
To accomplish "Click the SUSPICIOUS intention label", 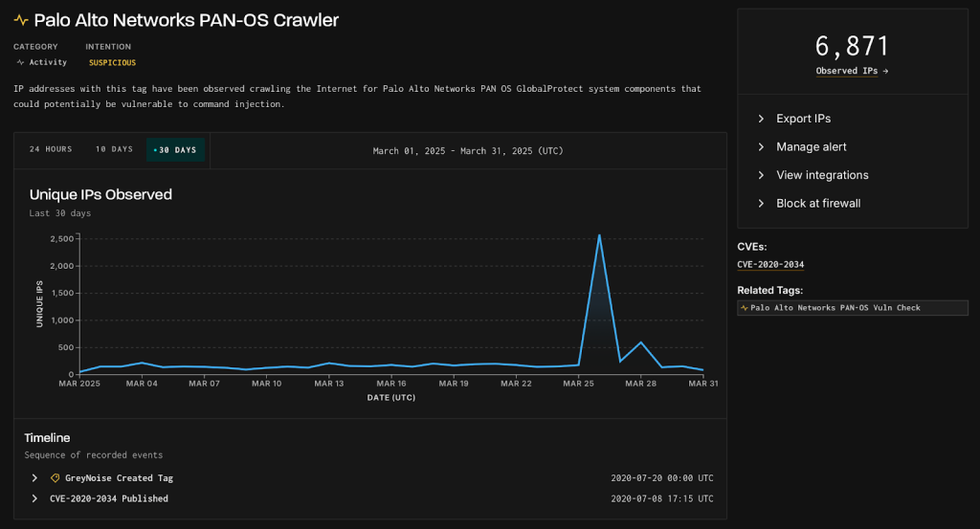I will click(x=113, y=62).
